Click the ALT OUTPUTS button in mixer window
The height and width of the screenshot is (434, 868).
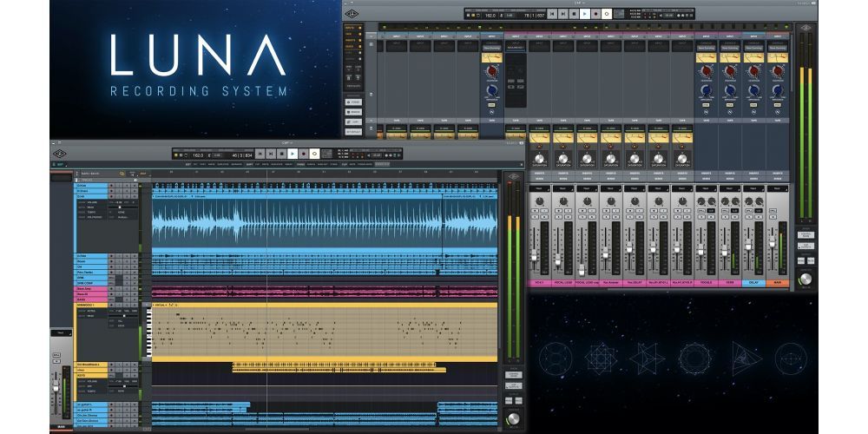click(806, 247)
